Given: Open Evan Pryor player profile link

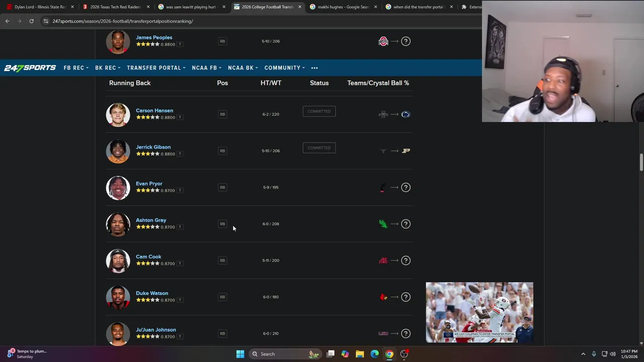Looking at the screenshot, I should (149, 184).
